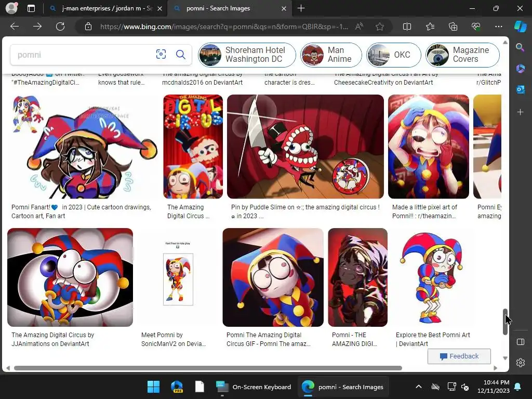The width and height of the screenshot is (532, 399).
Task: Open the notifications bell icon
Action: tap(518, 387)
